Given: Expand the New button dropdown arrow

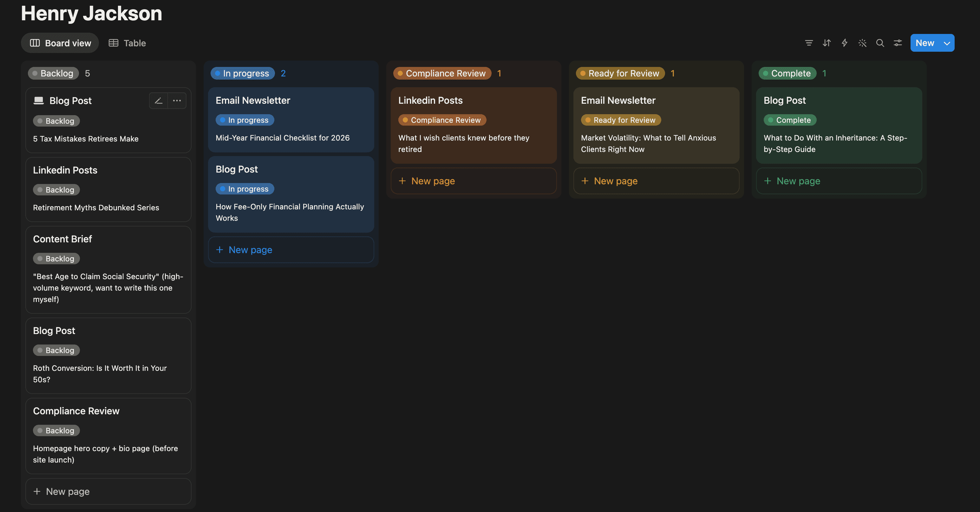Looking at the screenshot, I should tap(947, 43).
